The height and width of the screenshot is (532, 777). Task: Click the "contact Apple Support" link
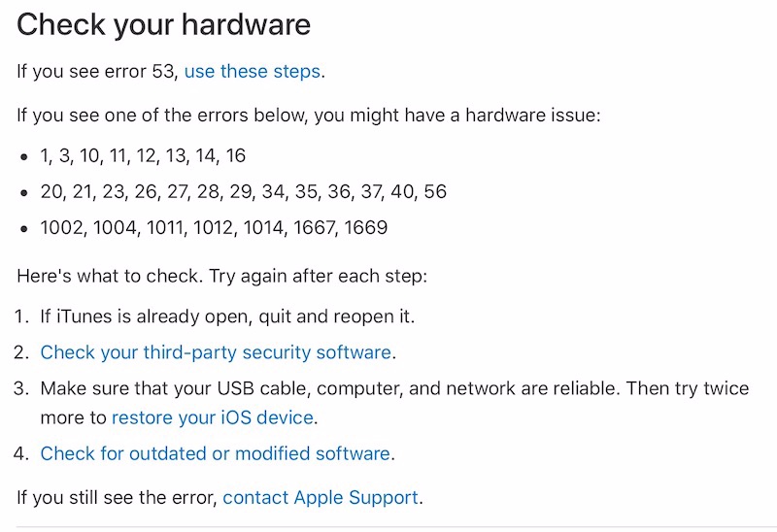click(321, 498)
